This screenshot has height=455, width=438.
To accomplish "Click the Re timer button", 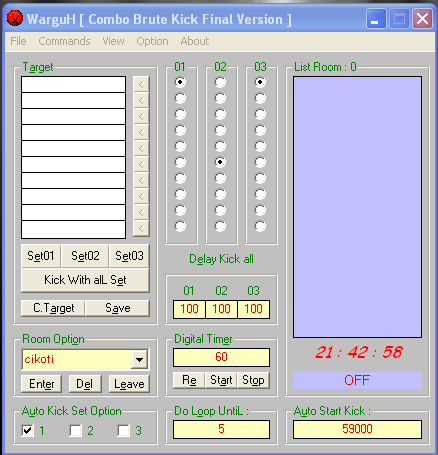I will click(x=189, y=380).
